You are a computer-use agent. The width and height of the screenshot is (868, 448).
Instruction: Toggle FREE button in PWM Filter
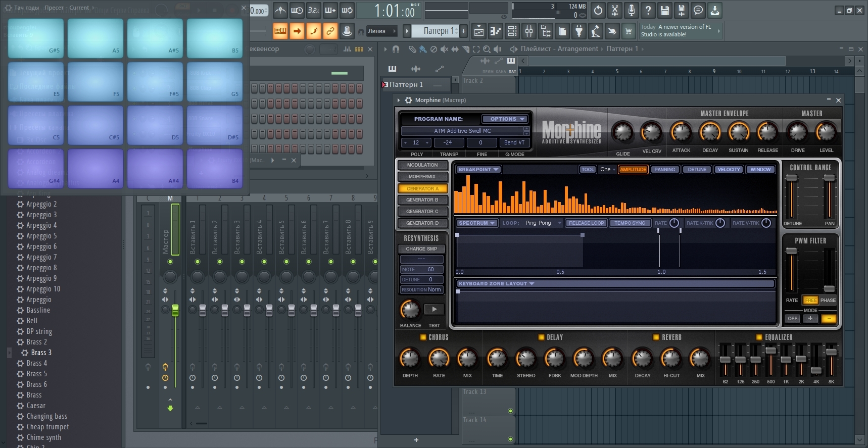811,300
